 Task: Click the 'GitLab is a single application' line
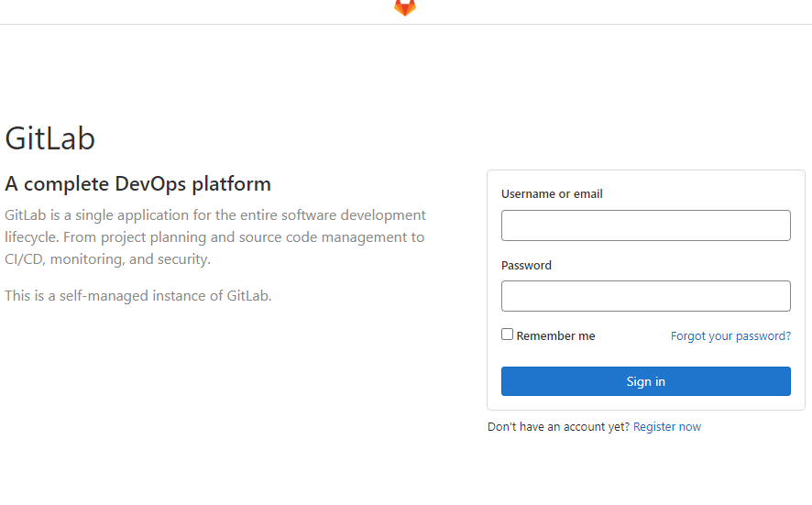click(215, 215)
